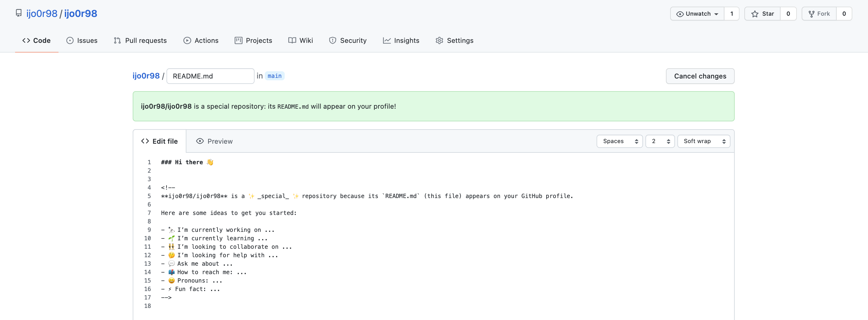Click the fork count next to Fork
The height and width of the screenshot is (320, 868).
pos(844,14)
